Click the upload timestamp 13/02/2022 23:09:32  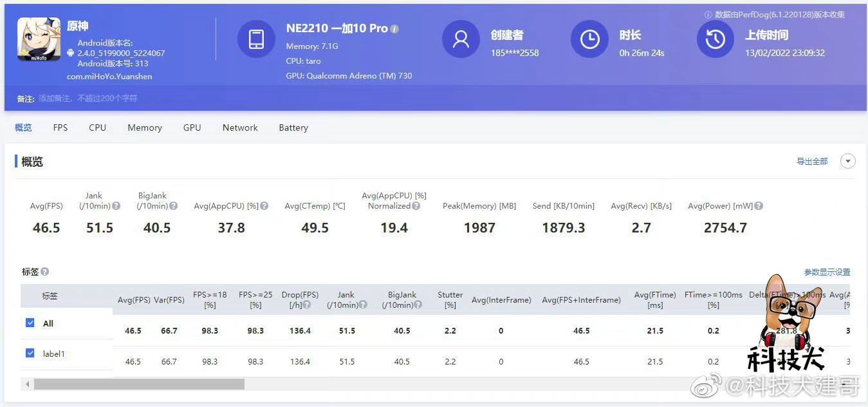[x=785, y=53]
